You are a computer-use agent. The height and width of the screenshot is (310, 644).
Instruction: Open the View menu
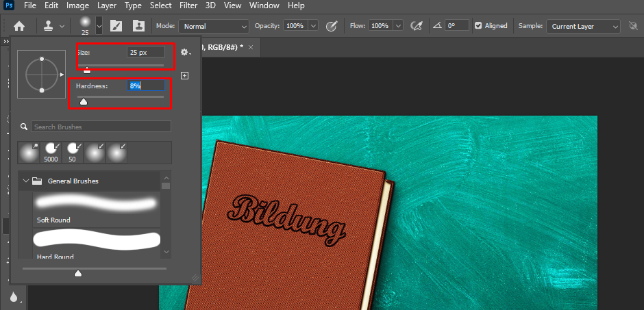(x=233, y=5)
